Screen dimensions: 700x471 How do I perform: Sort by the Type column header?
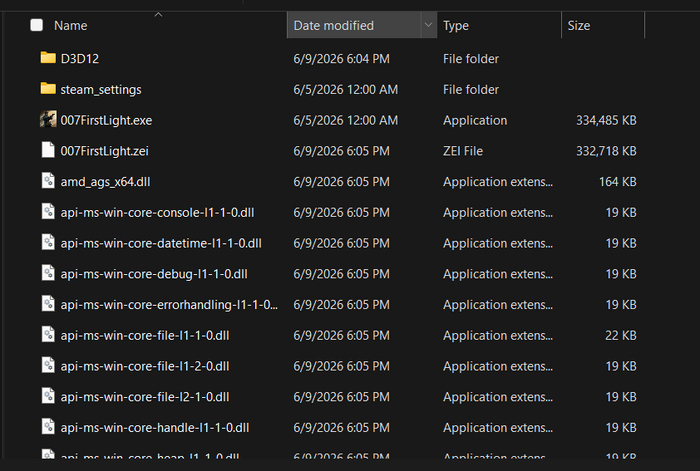(456, 25)
